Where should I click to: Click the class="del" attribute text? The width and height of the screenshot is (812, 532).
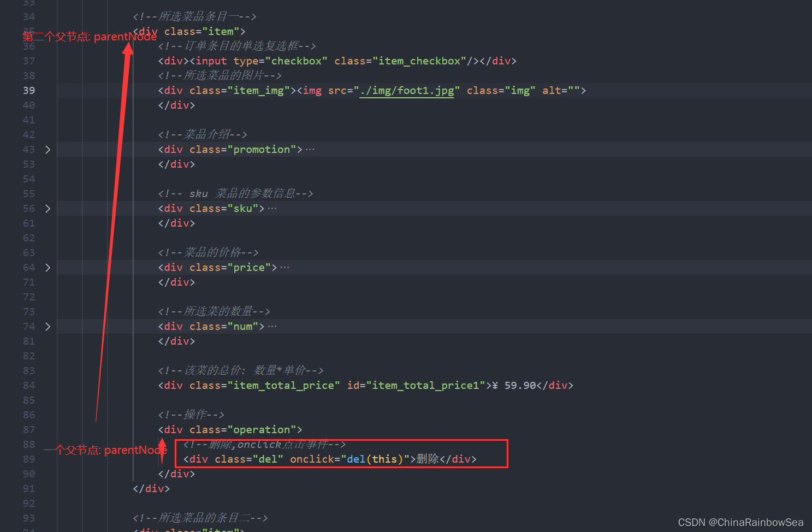click(x=249, y=459)
